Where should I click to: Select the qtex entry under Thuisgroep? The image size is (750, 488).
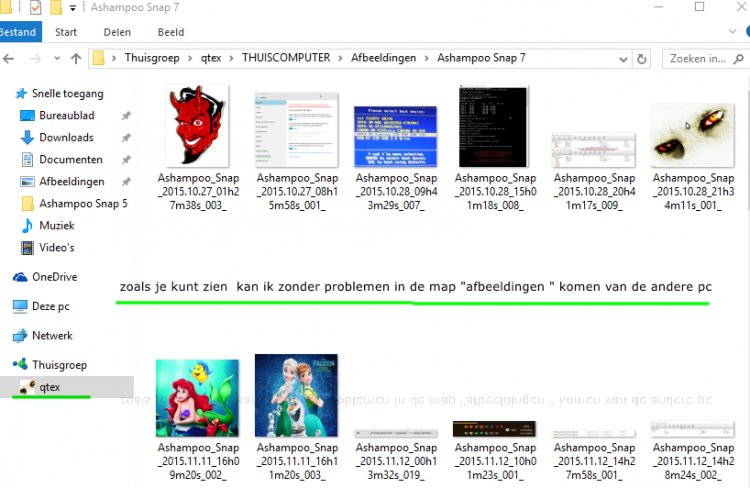pyautogui.click(x=49, y=387)
